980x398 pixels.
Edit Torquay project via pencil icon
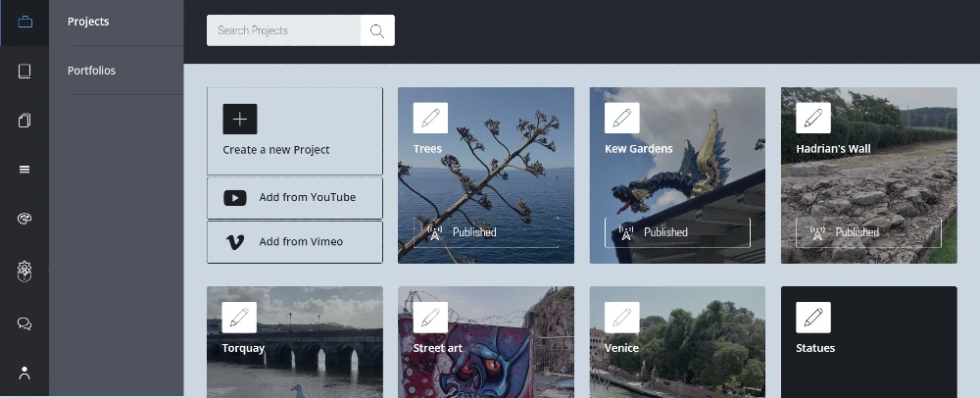239,318
